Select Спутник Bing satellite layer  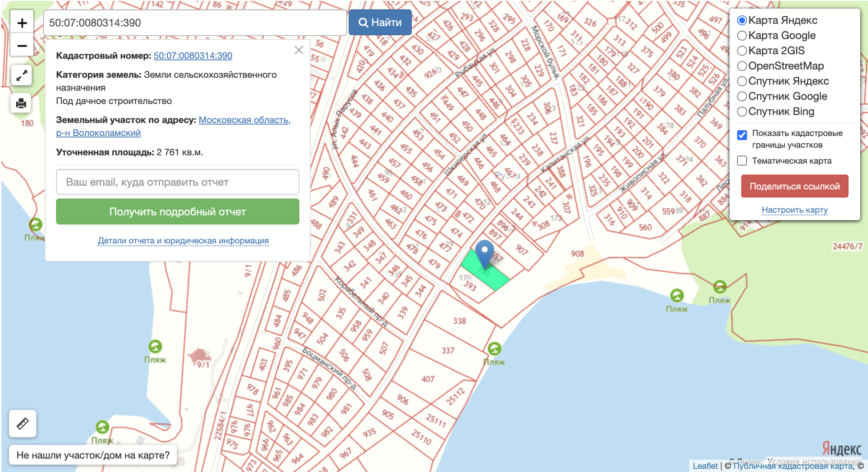point(742,112)
